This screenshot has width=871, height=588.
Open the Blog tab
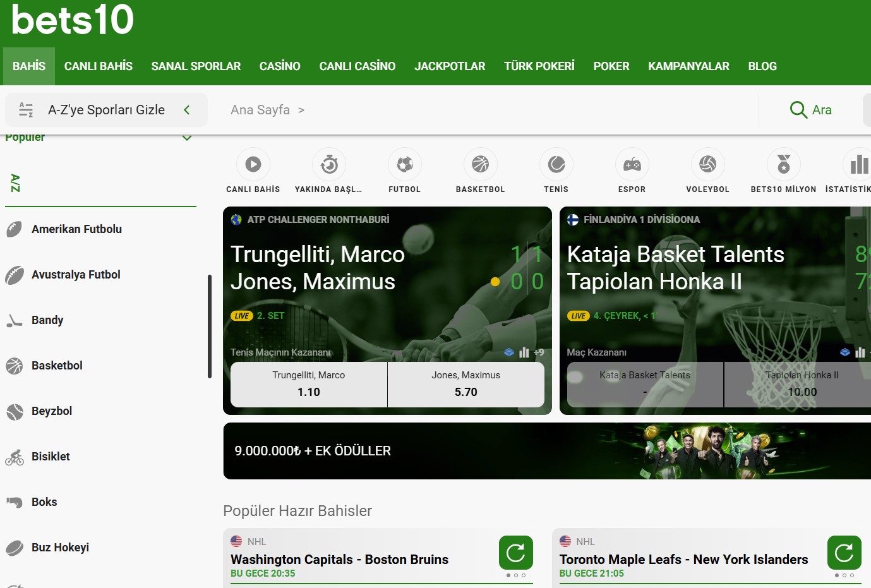762,66
